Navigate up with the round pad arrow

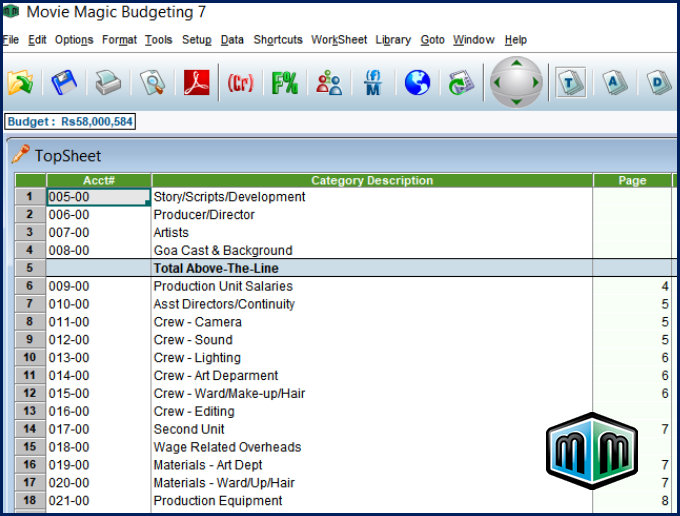point(516,63)
